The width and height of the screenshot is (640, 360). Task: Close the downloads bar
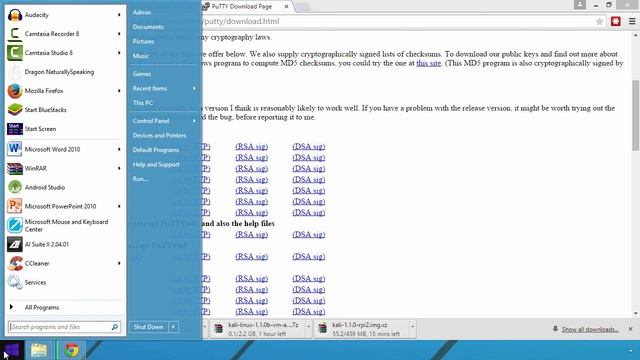tap(630, 329)
